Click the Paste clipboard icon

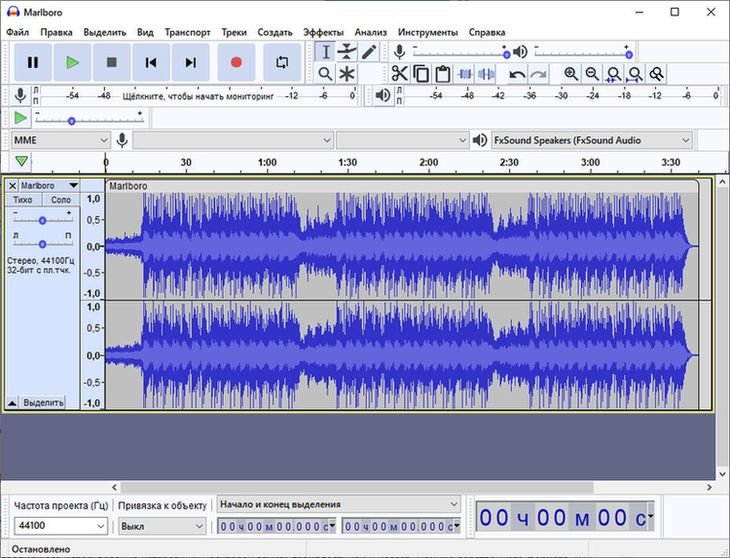[442, 74]
